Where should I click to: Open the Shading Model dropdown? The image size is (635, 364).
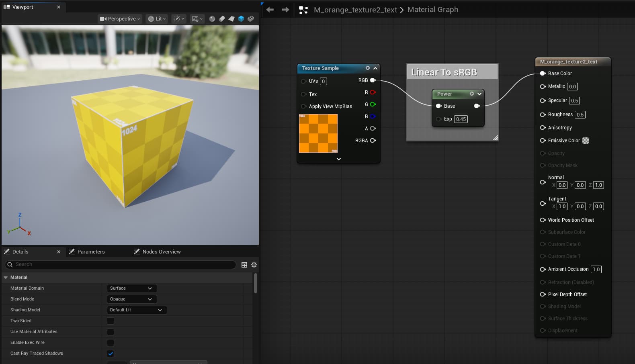tap(137, 310)
